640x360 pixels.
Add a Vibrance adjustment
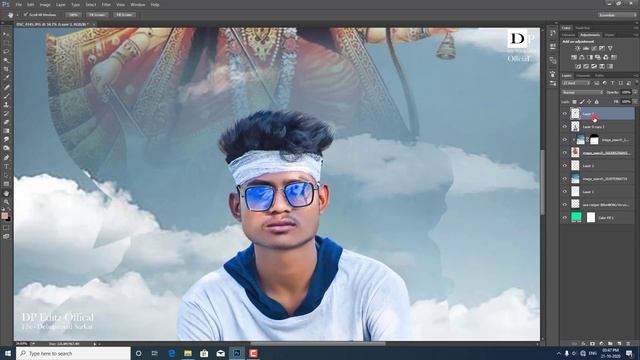610,49
